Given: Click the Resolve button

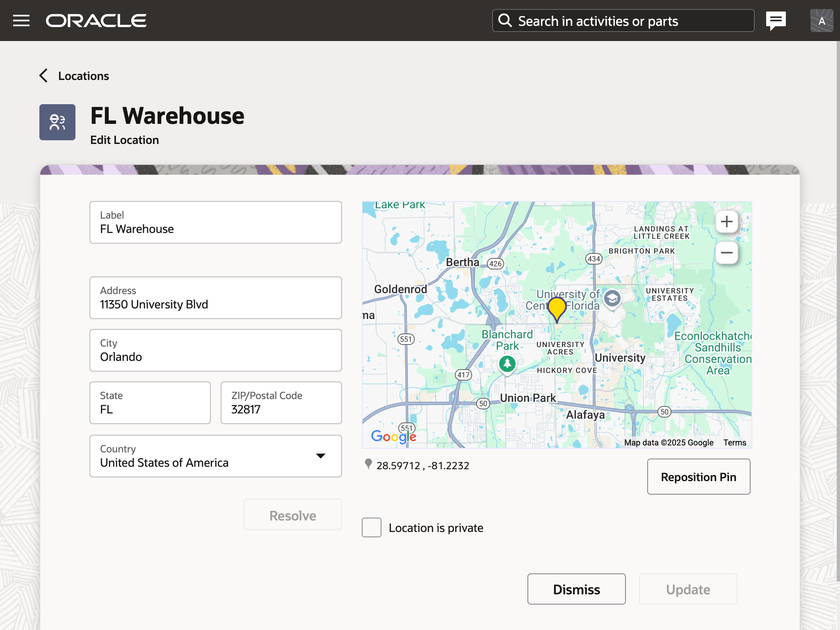Looking at the screenshot, I should [x=292, y=515].
